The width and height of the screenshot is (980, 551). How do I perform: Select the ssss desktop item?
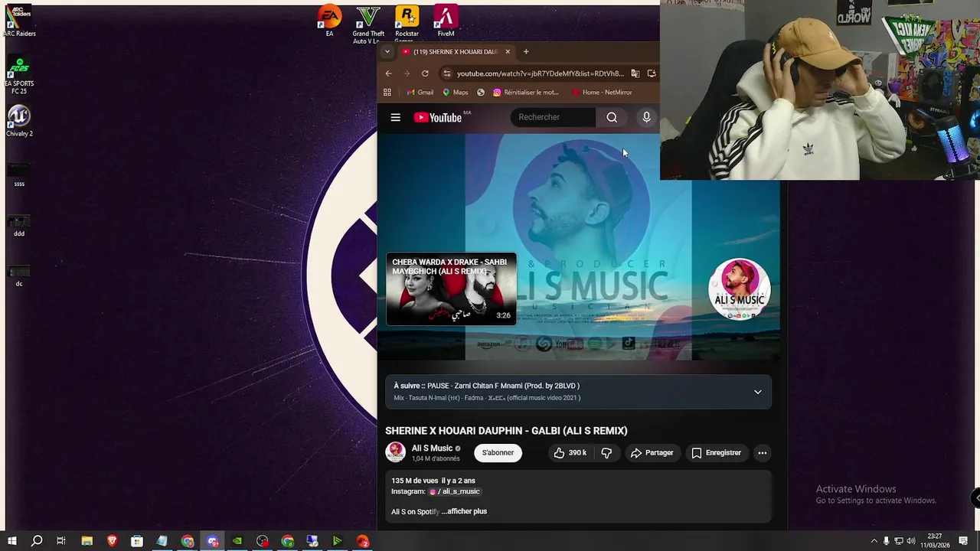[19, 174]
